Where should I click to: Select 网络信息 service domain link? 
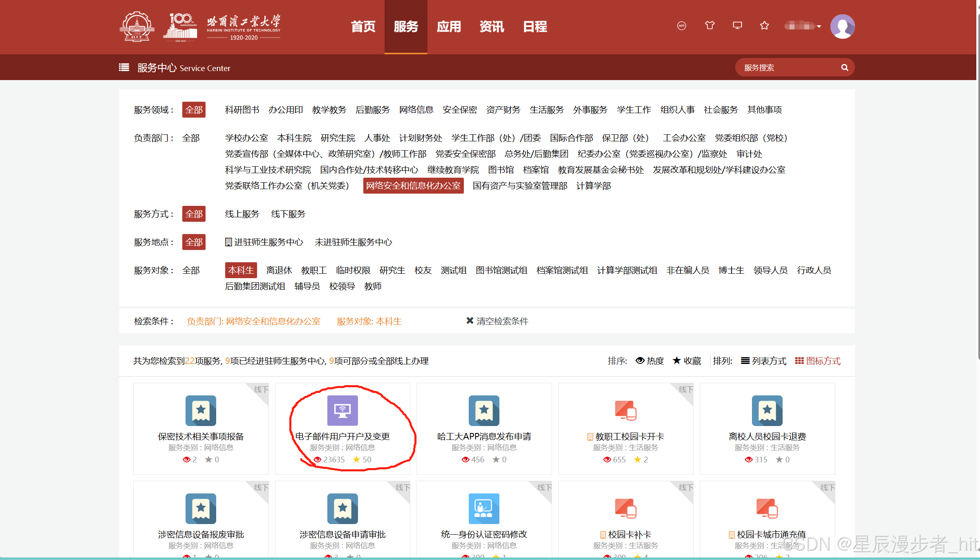coord(416,110)
